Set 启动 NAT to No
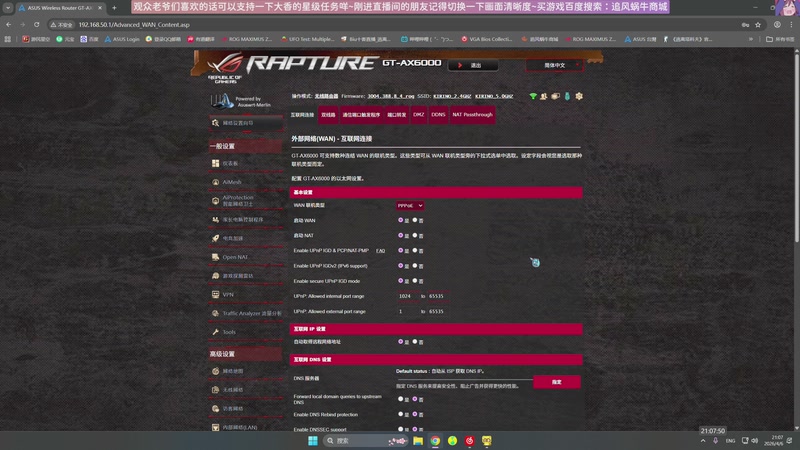Viewport: 800px width, 450px height. click(415, 235)
